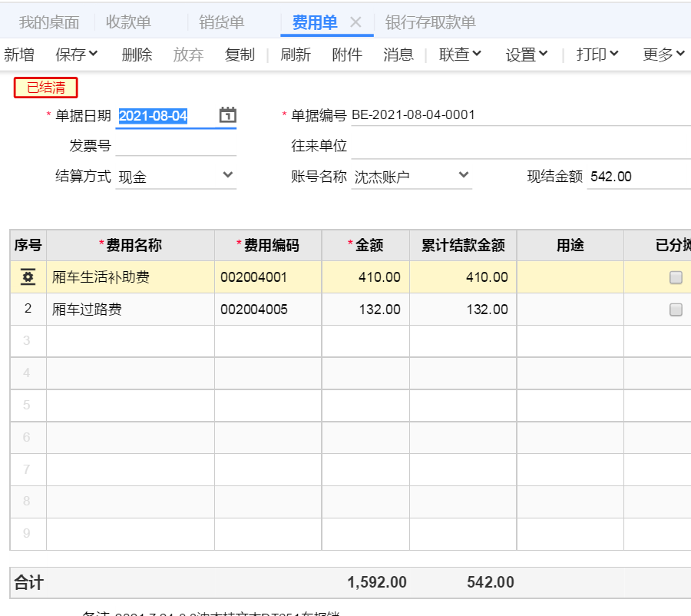Click the 累计结款金额 column header
691x616 pixels.
coord(463,245)
